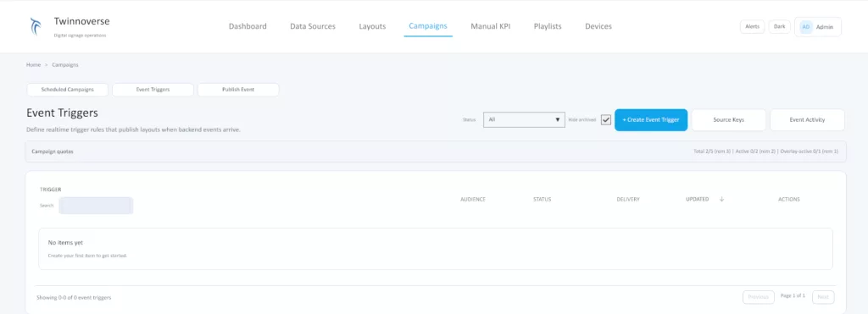Click the Next page button
Viewport: 868px width, 314px height.
click(823, 297)
